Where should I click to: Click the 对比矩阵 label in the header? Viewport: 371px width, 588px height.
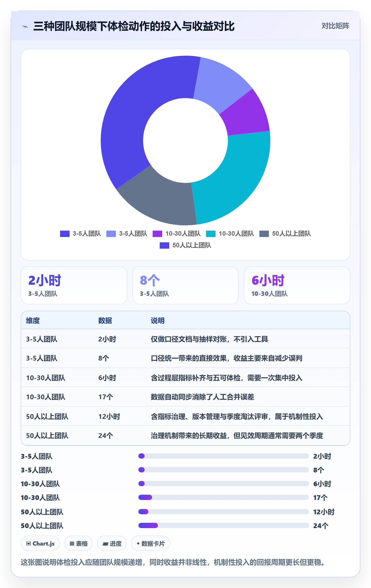(x=335, y=26)
